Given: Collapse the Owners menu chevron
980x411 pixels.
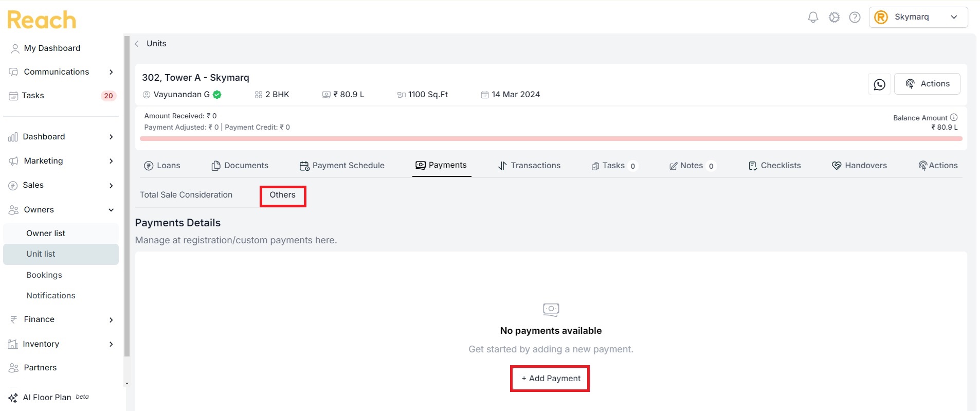Looking at the screenshot, I should [111, 210].
